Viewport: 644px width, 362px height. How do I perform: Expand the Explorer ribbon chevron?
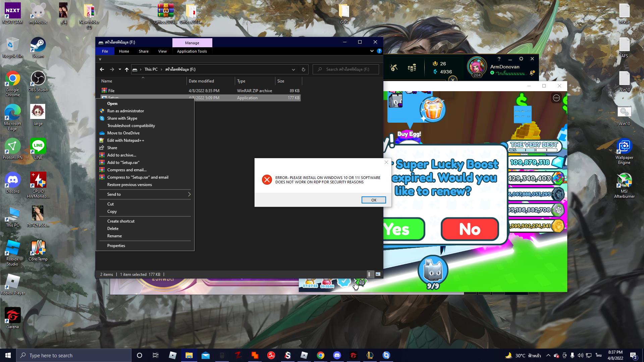coord(372,51)
